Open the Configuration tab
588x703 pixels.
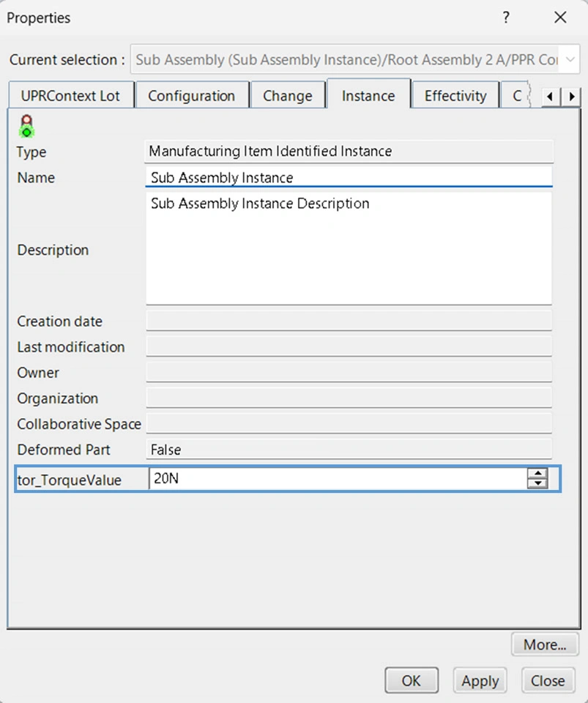[191, 96]
